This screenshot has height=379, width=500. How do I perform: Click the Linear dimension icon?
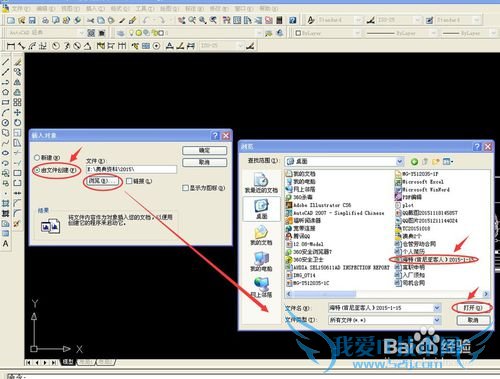[11, 46]
